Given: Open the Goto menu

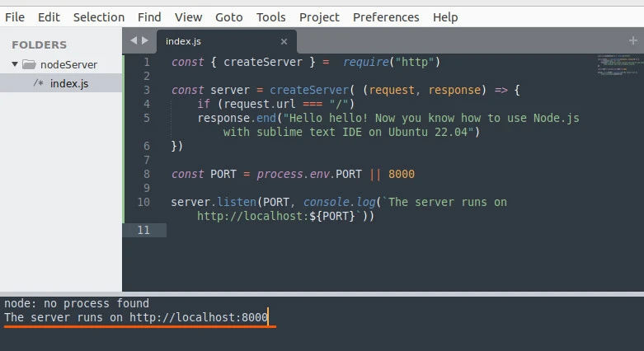Looking at the screenshot, I should pos(229,16).
